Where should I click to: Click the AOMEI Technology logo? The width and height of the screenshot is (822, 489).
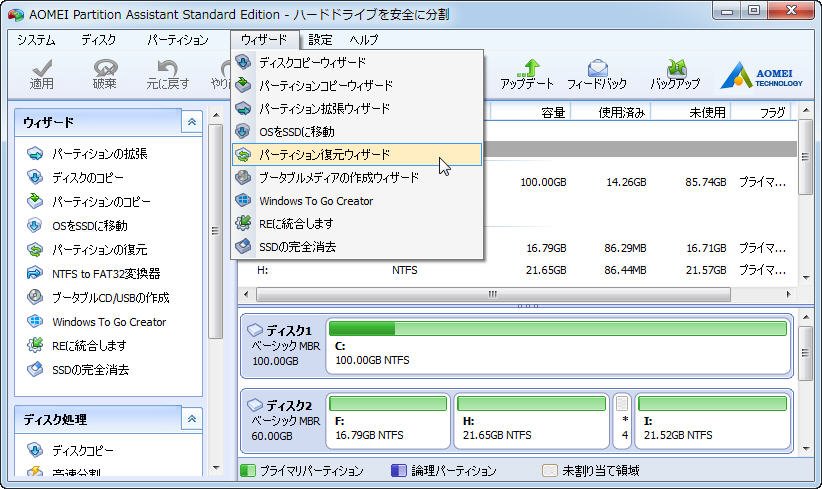point(761,76)
